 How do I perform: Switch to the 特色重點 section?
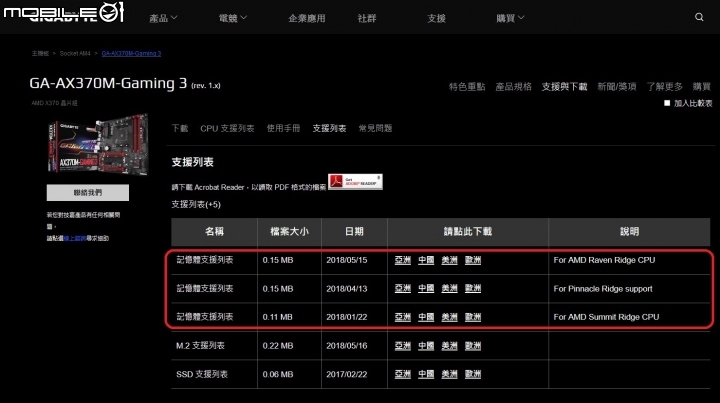coord(467,86)
